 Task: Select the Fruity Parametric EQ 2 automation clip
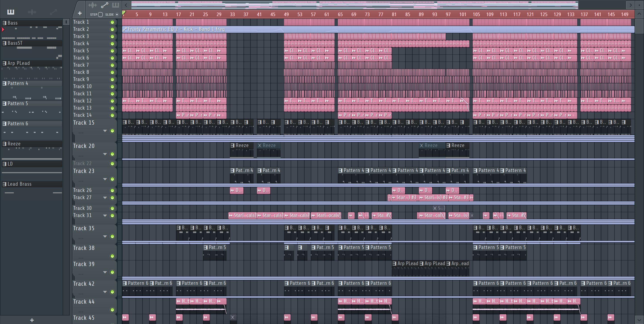[378, 29]
